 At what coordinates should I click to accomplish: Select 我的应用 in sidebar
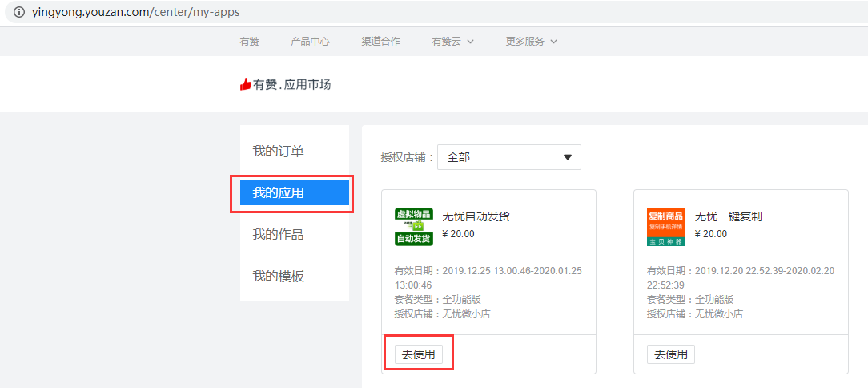point(295,193)
